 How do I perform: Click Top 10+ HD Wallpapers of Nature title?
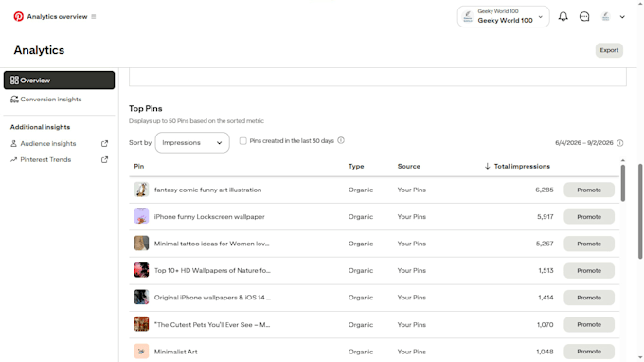(x=212, y=270)
